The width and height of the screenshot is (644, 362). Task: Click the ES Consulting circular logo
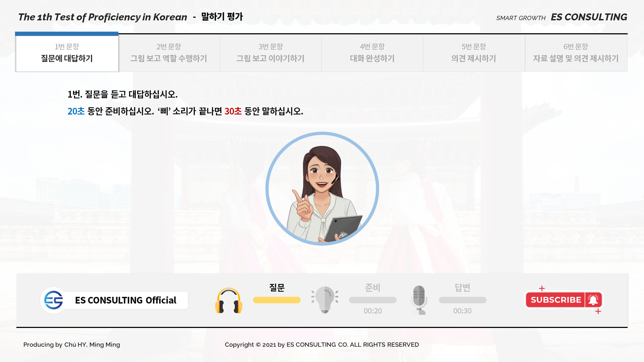[x=53, y=300]
